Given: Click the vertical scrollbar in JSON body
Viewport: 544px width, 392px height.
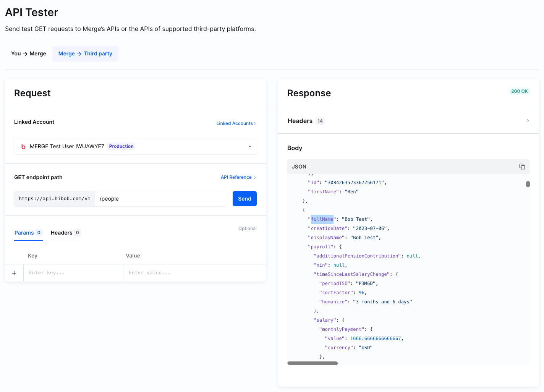Looking at the screenshot, I should (528, 184).
